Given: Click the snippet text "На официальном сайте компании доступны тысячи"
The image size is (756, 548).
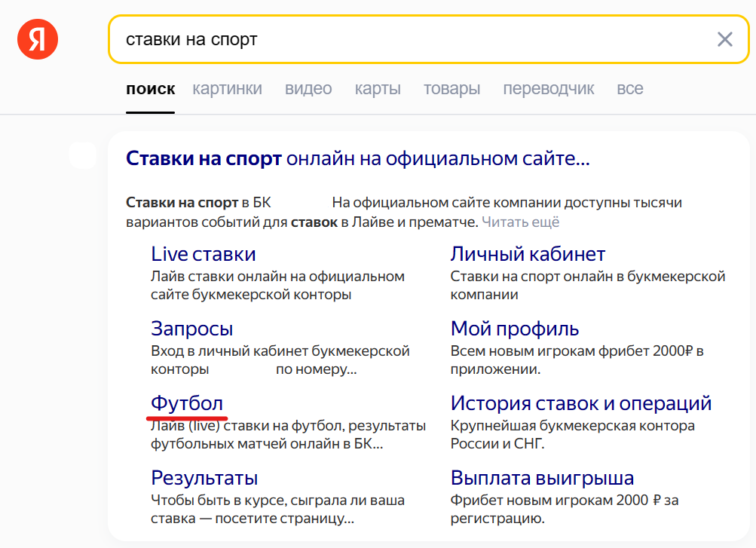Looking at the screenshot, I should (507, 203).
